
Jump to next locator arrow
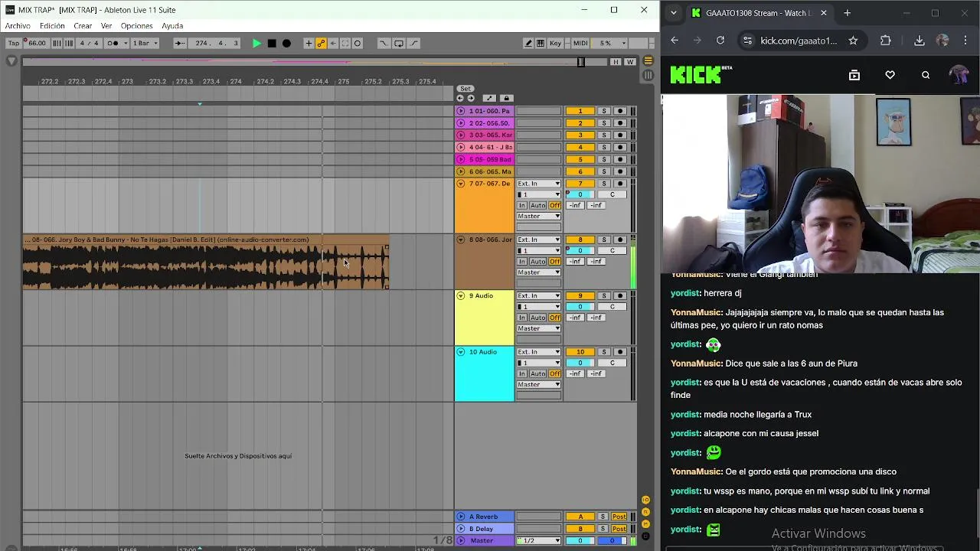[x=469, y=98]
